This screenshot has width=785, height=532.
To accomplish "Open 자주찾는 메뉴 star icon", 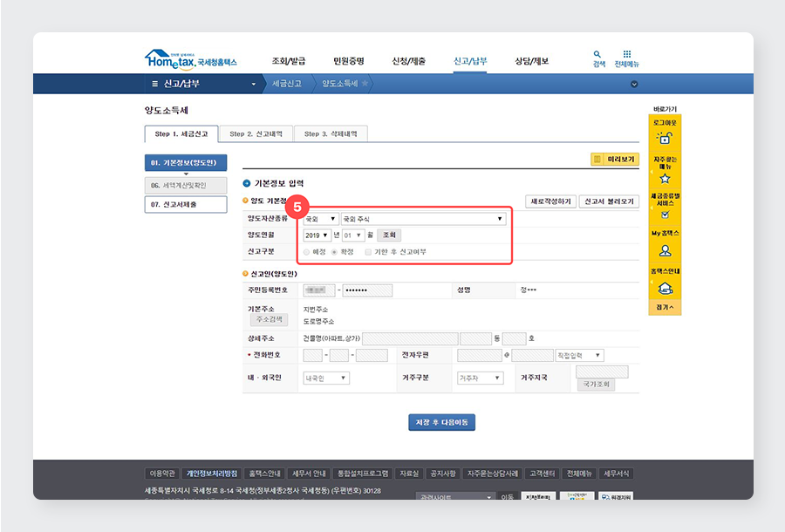I will 665,179.
